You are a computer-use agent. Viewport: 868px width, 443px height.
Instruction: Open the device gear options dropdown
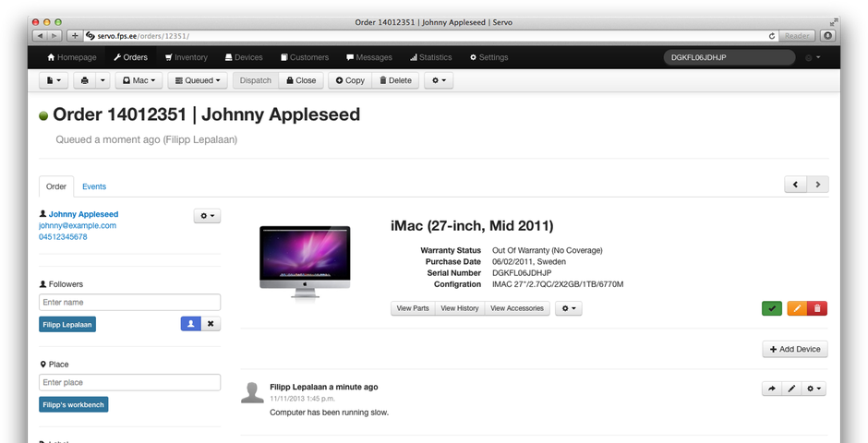[x=569, y=308]
